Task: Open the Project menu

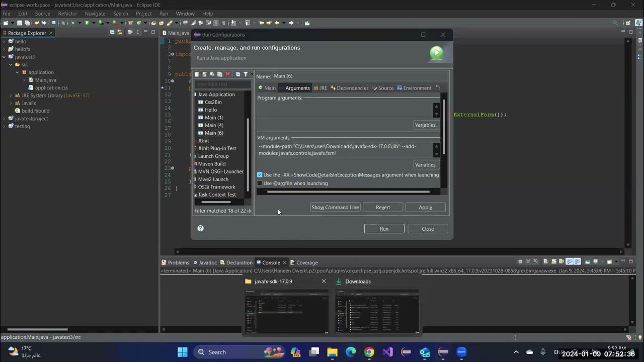Action: coord(144,14)
